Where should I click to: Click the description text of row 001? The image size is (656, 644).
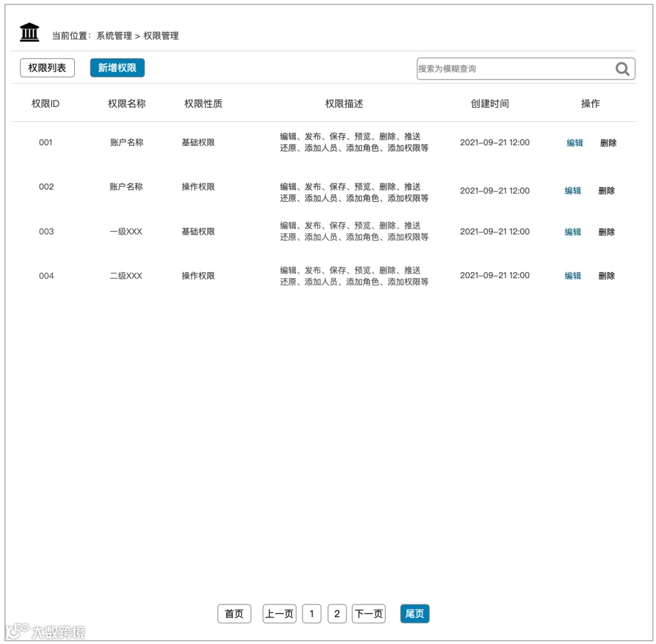pyautogui.click(x=354, y=142)
